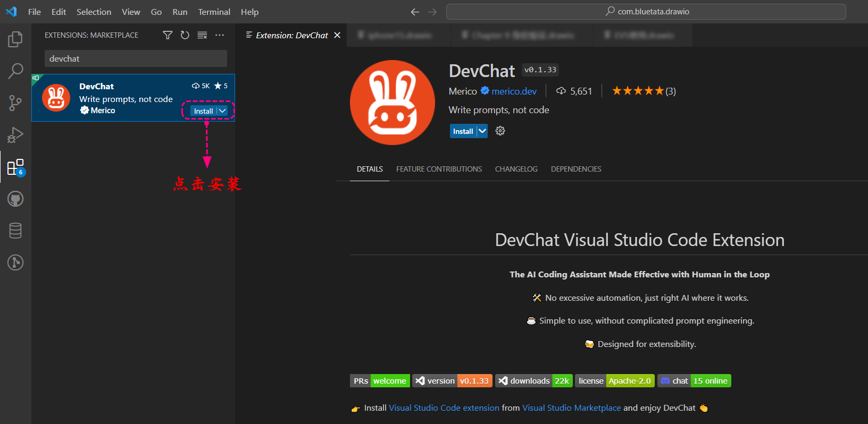Close the Extension: DevChat tab
This screenshot has width=868, height=424.
coord(337,35)
